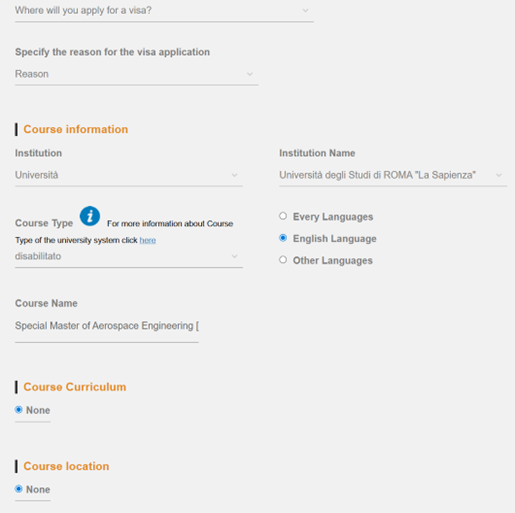
Task: Click the chevron arrow of the Reason dropdown
Action: coord(250,74)
